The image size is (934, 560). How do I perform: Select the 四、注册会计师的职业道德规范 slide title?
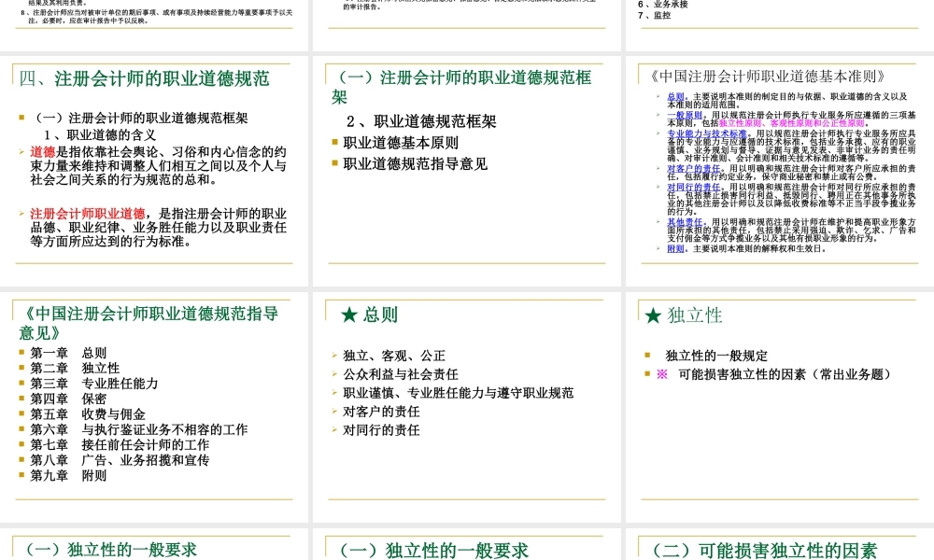pyautogui.click(x=144, y=78)
